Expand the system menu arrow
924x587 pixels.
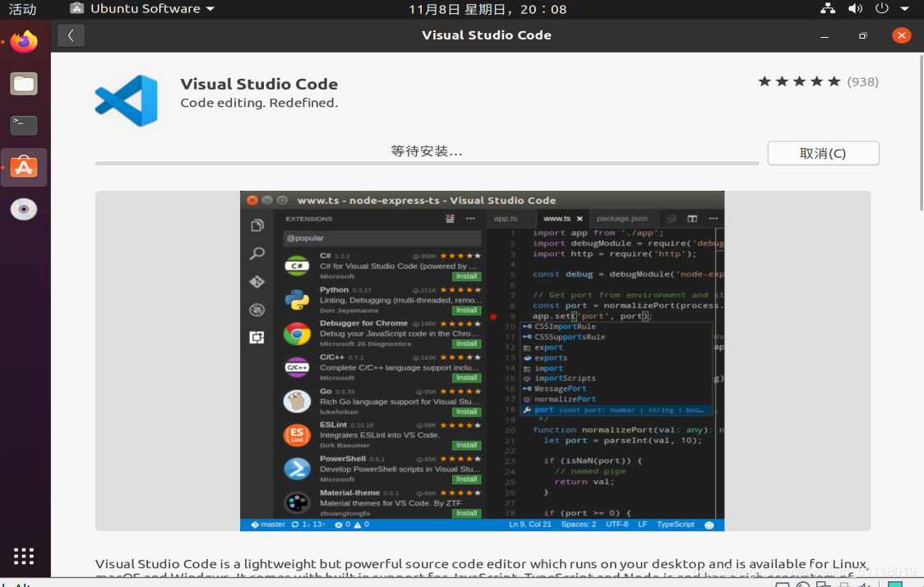(904, 9)
